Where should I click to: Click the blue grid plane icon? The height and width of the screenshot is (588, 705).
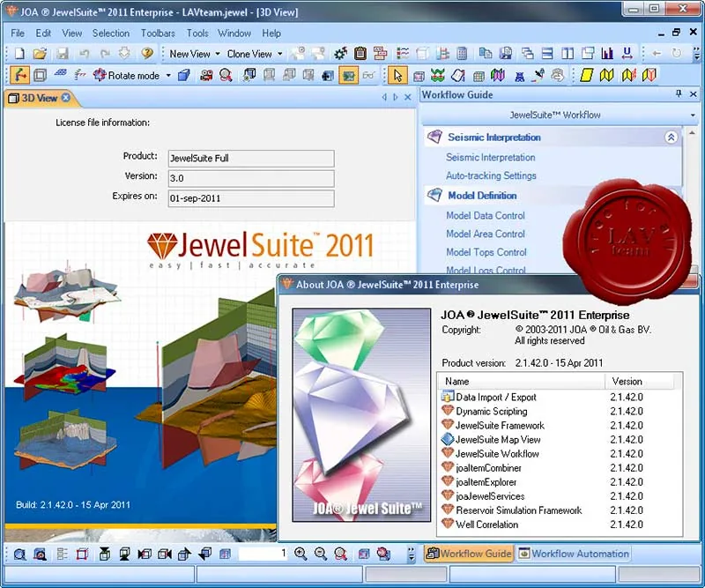[60, 74]
